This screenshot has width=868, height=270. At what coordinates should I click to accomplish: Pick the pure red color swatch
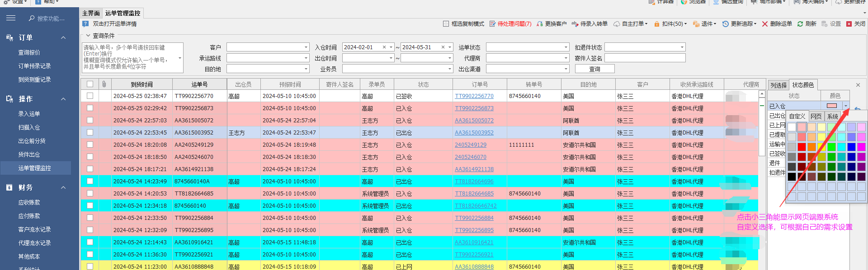pos(802,147)
